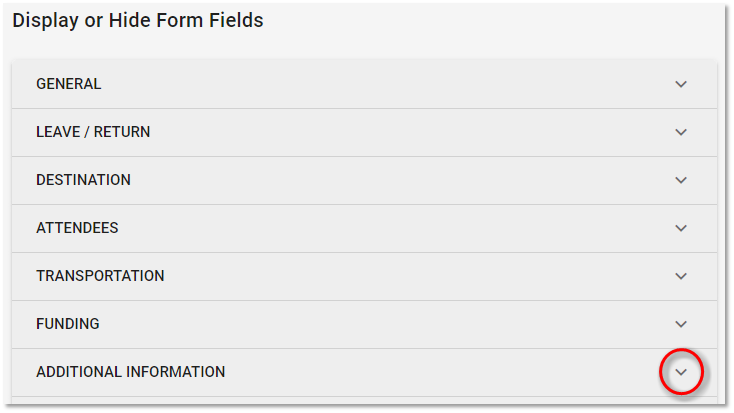Screen dimensions: 734x413
Task: Click the middle of the DESTINATION accordion row
Action: coord(364,180)
